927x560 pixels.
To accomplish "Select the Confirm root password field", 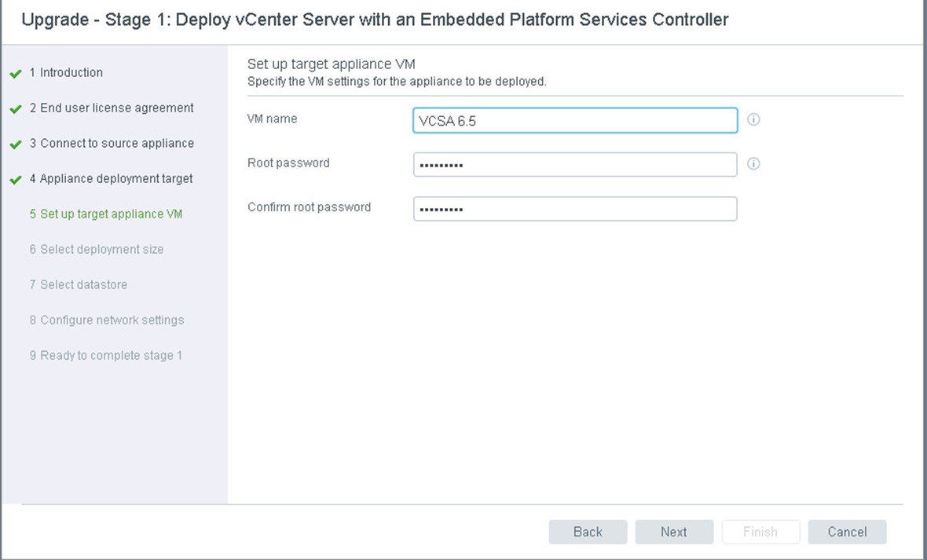I will pos(575,209).
